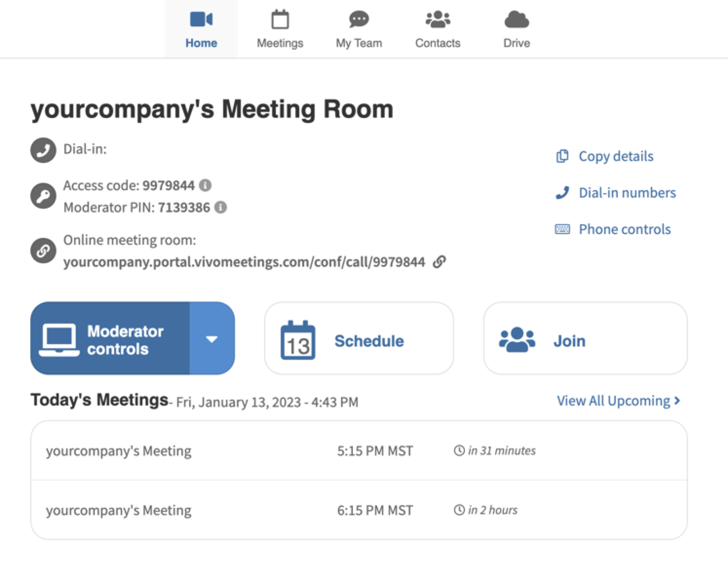Click the copy link icon after the room URL
Screen dimensions: 728x584
click(x=440, y=261)
